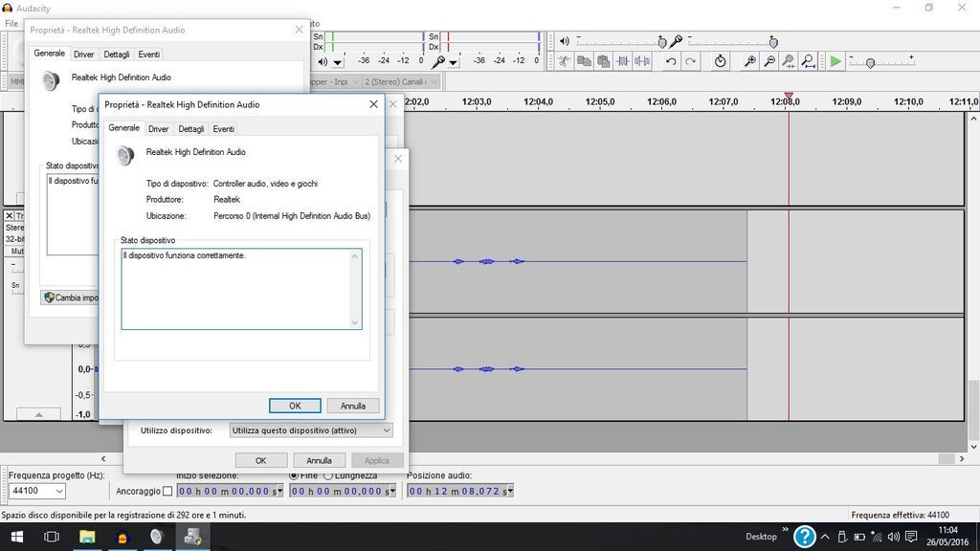
Task: Select the Lunghezza radio button
Action: [328, 475]
